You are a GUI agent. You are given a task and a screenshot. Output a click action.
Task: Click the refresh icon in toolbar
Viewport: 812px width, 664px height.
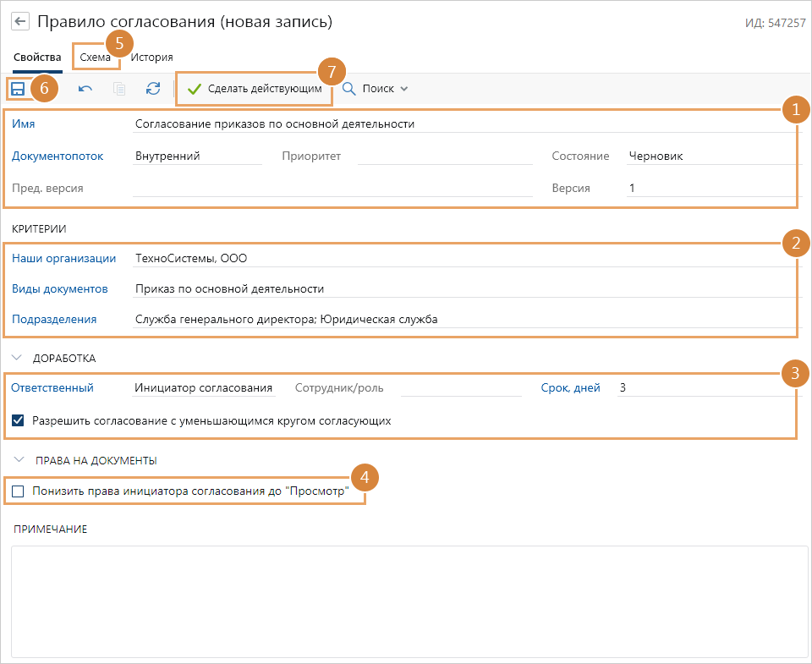point(153,89)
